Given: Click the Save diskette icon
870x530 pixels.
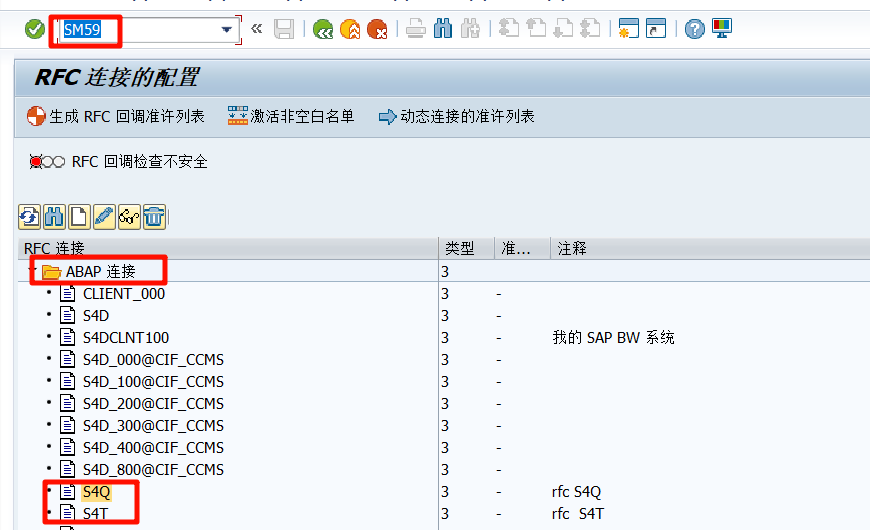Looking at the screenshot, I should [x=284, y=29].
